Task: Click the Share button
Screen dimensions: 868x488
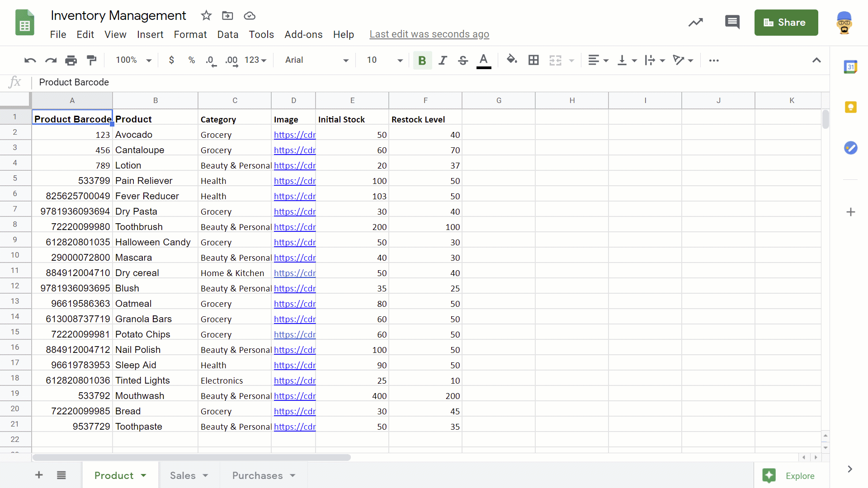Action: click(x=787, y=23)
